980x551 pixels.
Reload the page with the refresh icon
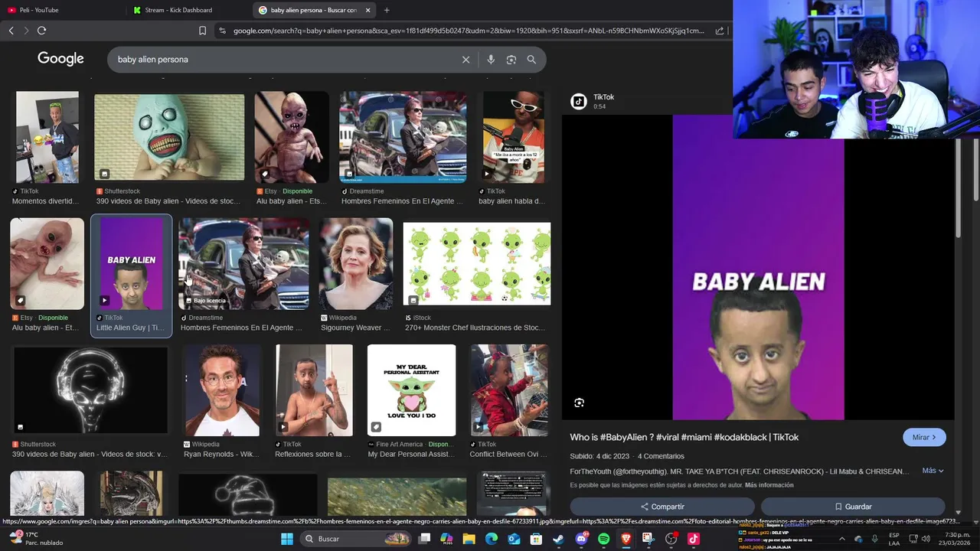[x=42, y=31]
